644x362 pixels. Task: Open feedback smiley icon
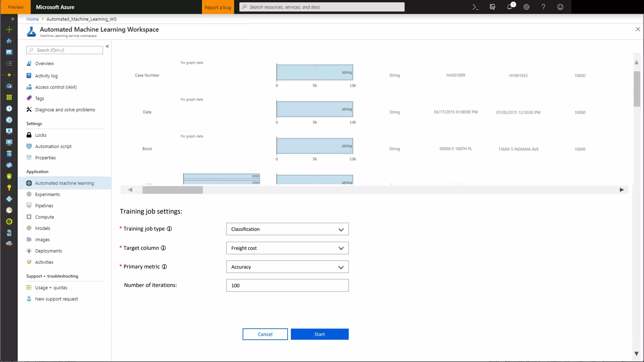(x=560, y=7)
